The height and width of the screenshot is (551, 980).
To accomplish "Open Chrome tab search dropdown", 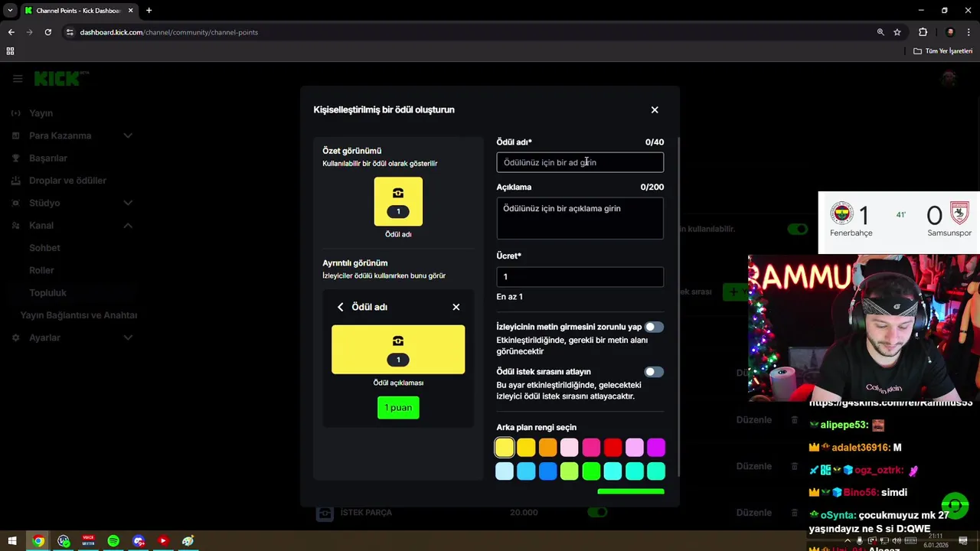I will click(x=10, y=11).
